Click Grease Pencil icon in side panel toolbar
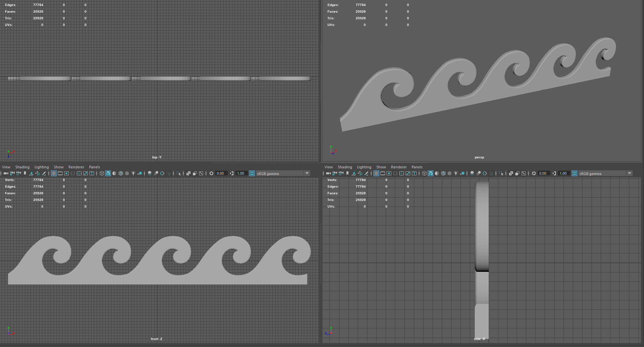 click(366, 173)
